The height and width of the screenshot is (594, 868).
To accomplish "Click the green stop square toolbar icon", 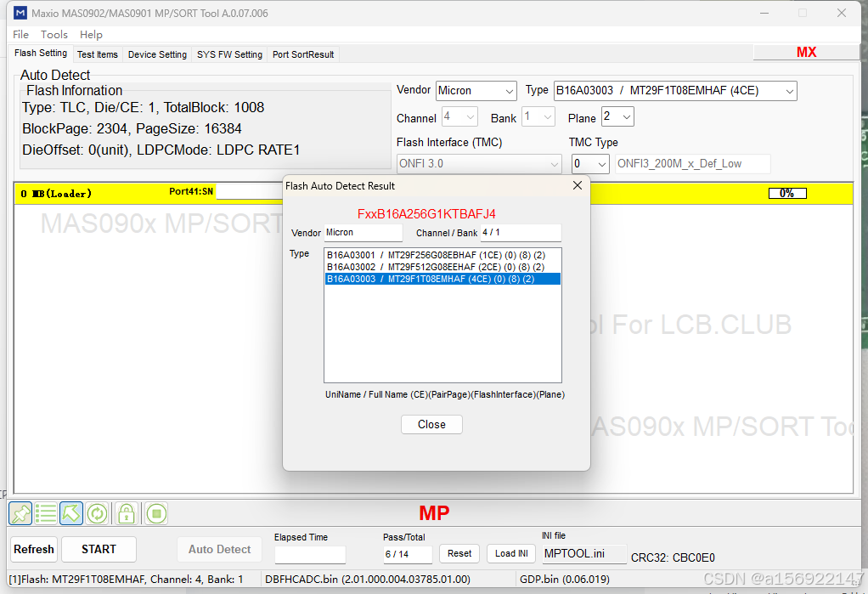I will coord(156,513).
